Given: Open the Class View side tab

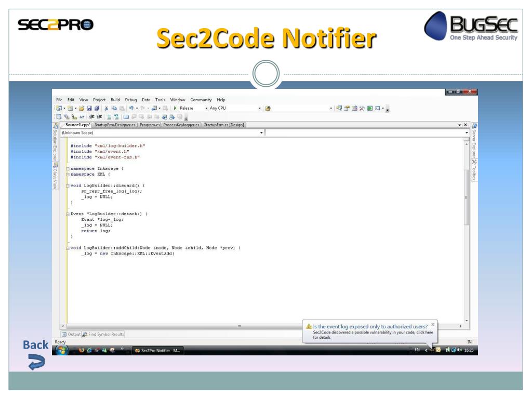Looking at the screenshot, I should 55,176.
